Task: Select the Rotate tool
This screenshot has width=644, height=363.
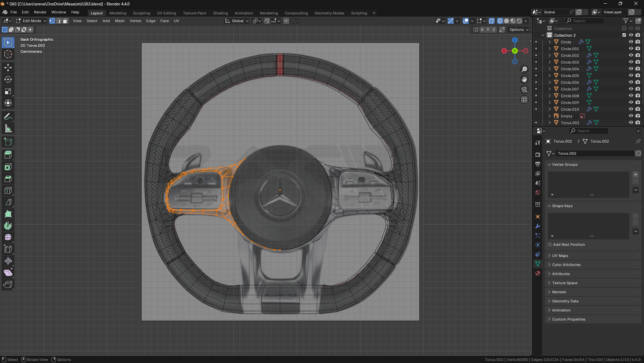Action: (8, 80)
